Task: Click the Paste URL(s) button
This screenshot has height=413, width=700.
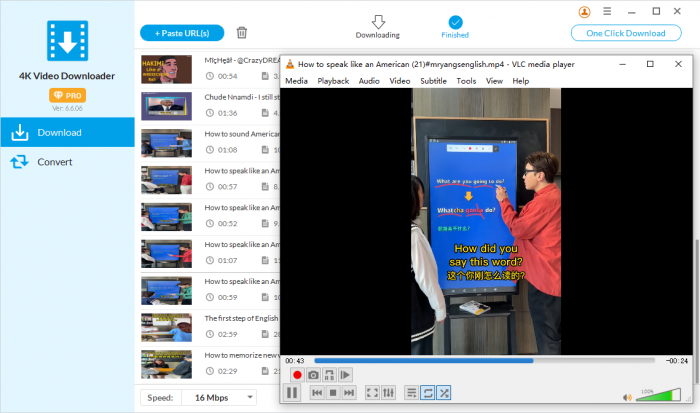Action: (x=182, y=33)
